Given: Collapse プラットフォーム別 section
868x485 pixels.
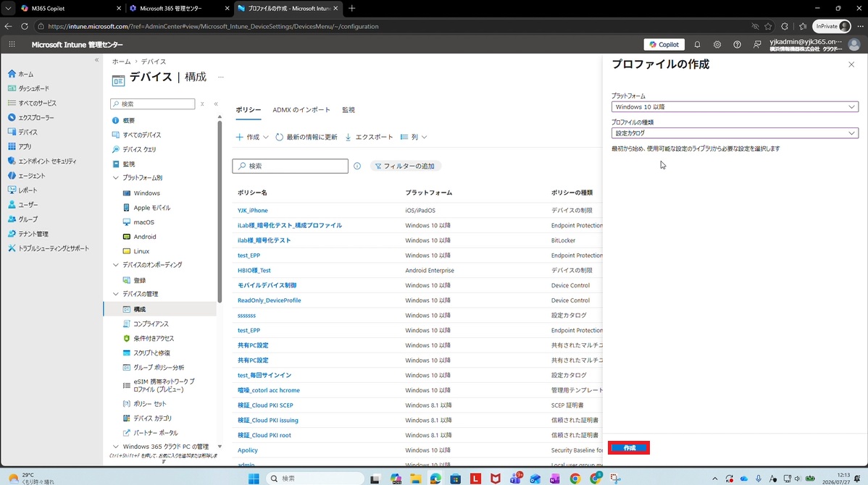Looking at the screenshot, I should coord(116,177).
